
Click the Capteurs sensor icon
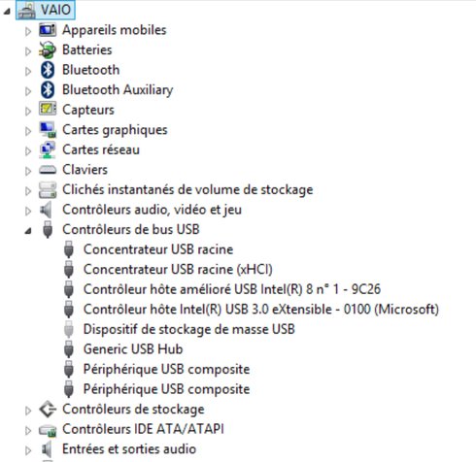(x=48, y=109)
